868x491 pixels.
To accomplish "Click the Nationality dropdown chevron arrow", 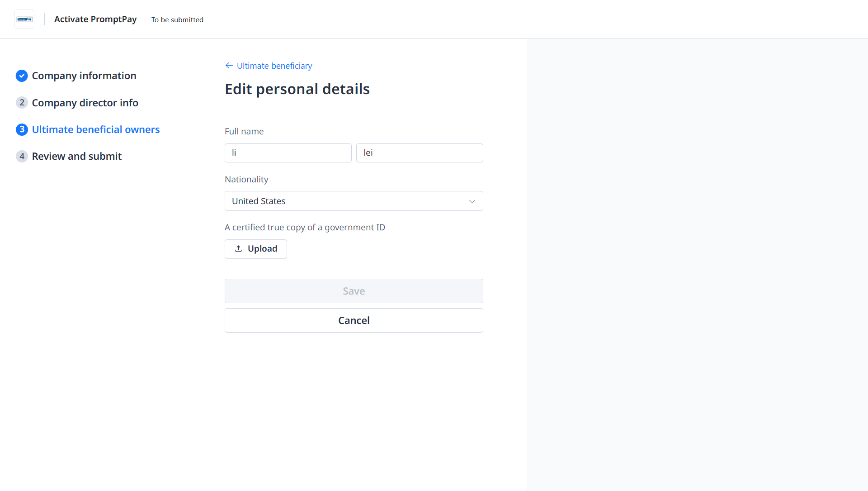I will (x=472, y=201).
